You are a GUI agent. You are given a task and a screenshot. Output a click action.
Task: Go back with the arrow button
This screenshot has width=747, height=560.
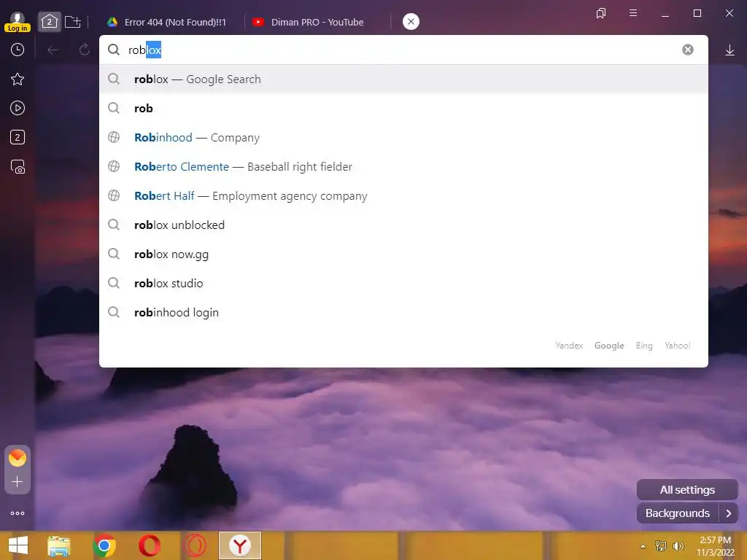click(53, 50)
